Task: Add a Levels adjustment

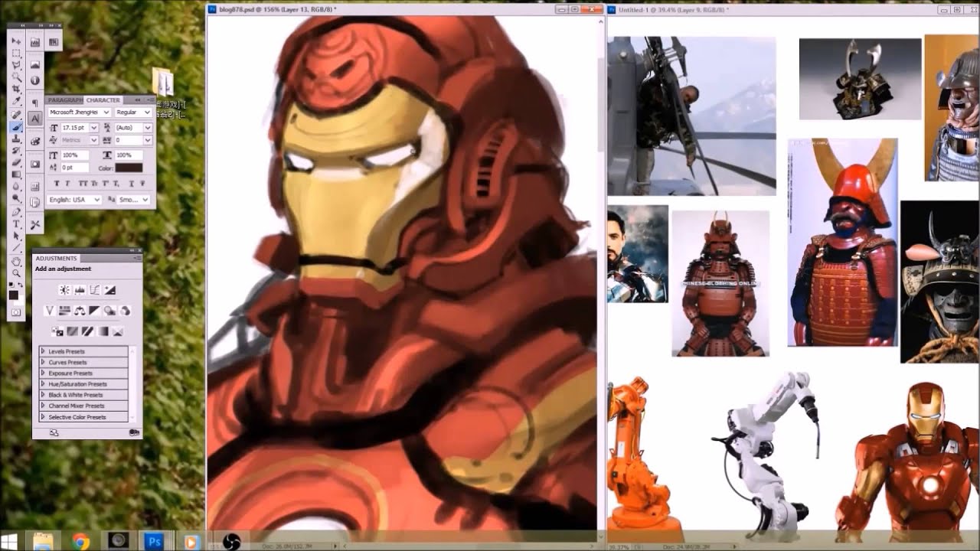Action: (80, 290)
